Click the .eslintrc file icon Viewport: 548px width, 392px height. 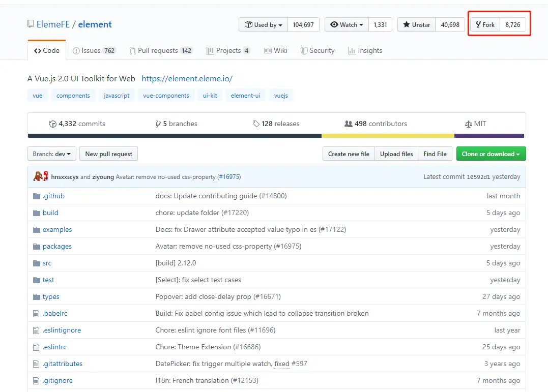pyautogui.click(x=36, y=347)
